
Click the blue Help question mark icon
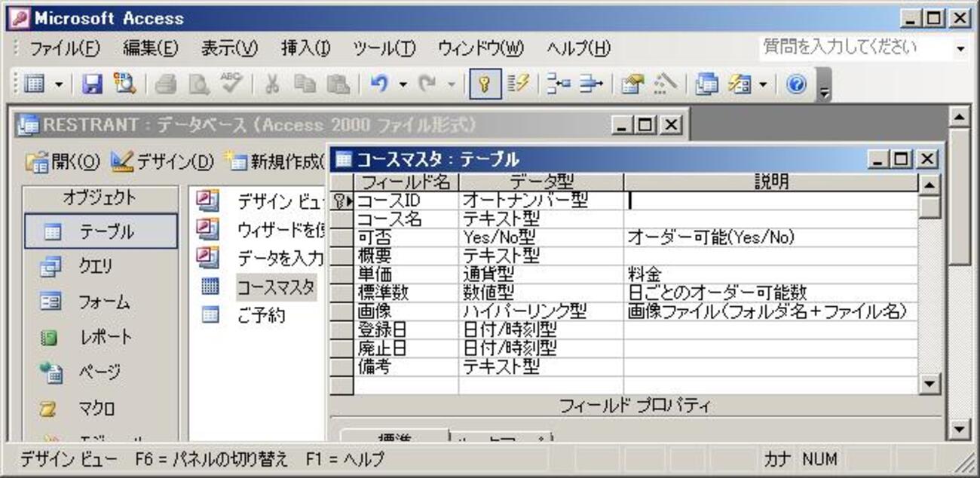pyautogui.click(x=796, y=84)
